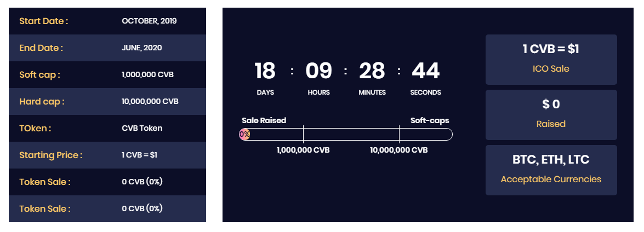Screen dimensions: 644x232
Task: Click the Soft-caps label
Action: coord(430,120)
